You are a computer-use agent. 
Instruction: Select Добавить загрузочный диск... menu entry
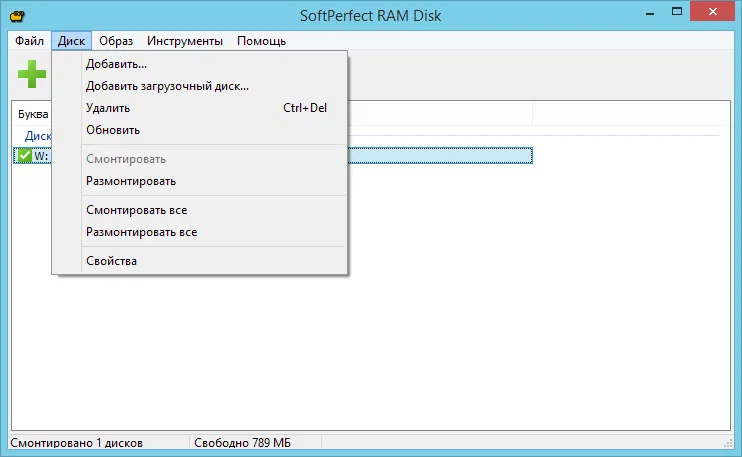point(167,86)
